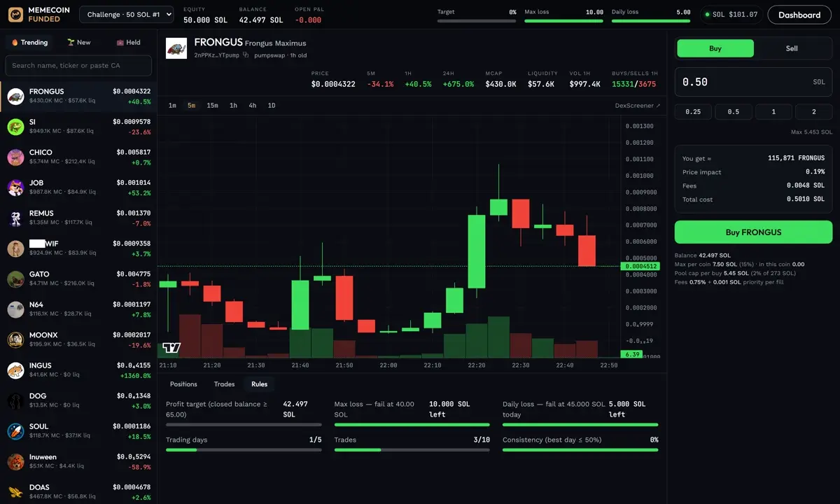Select the Buy side toggle

(715, 48)
